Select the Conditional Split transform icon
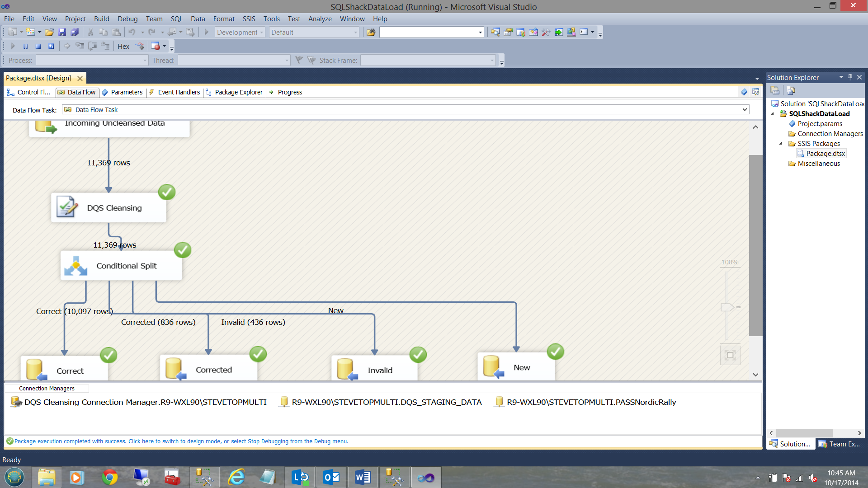Viewport: 868px width, 488px height. pos(75,266)
